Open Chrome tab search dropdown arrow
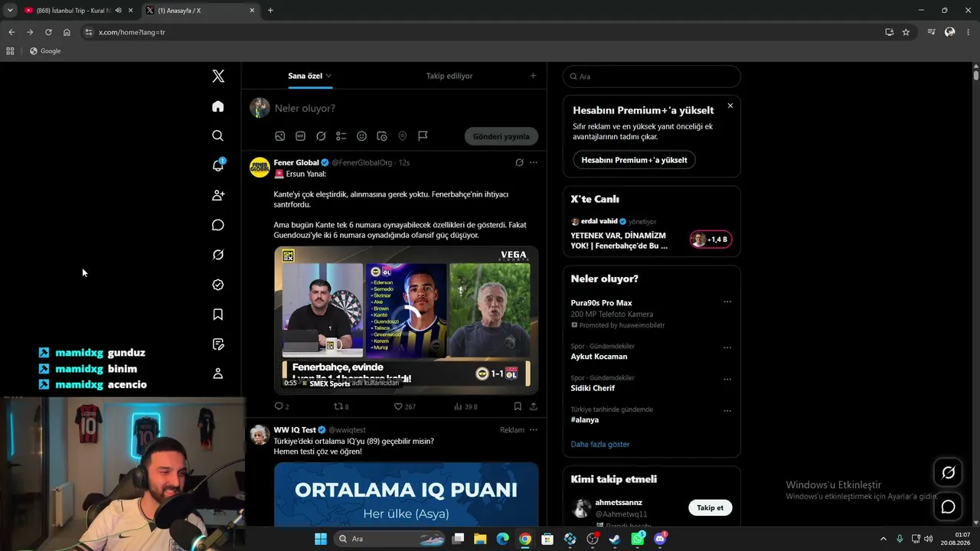 [10, 10]
